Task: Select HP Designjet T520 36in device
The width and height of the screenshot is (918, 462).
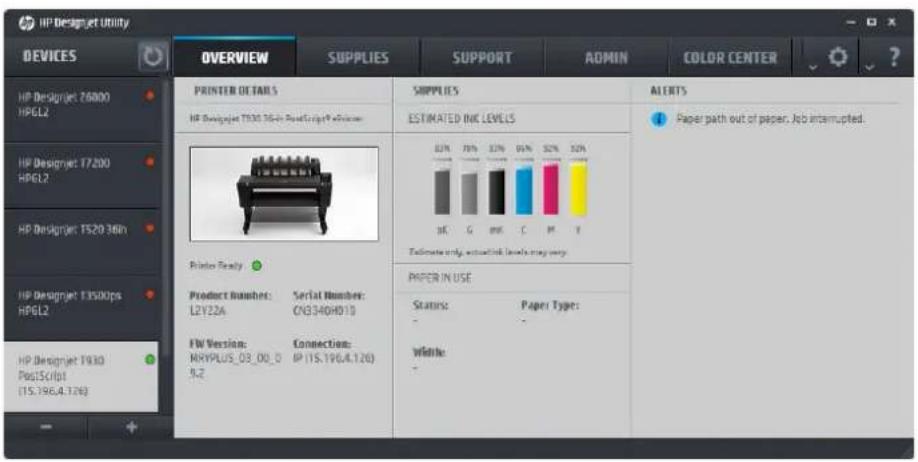Action: (x=81, y=242)
